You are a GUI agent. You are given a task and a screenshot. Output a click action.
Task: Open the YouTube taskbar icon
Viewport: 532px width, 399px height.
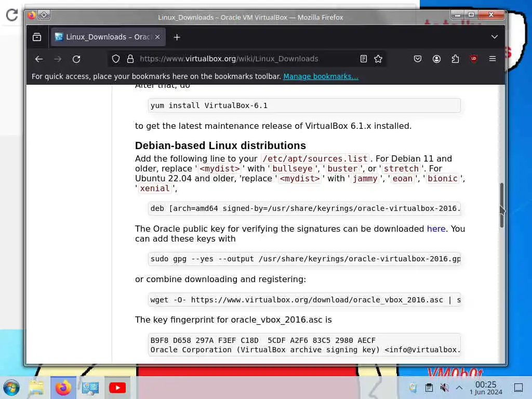tap(117, 388)
